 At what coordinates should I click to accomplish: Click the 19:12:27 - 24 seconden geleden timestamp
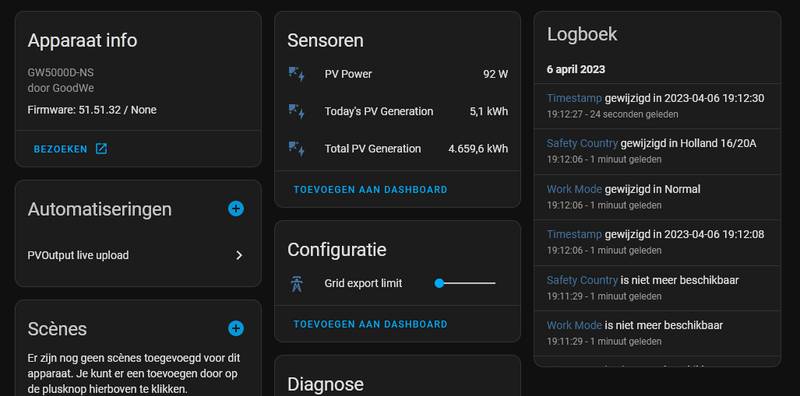click(x=613, y=114)
